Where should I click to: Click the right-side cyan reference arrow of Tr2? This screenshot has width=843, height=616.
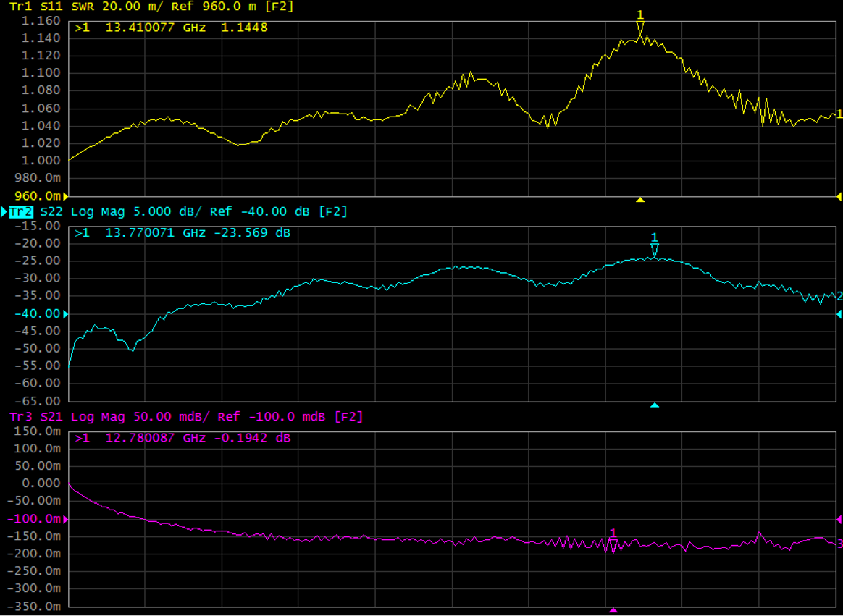(x=839, y=313)
